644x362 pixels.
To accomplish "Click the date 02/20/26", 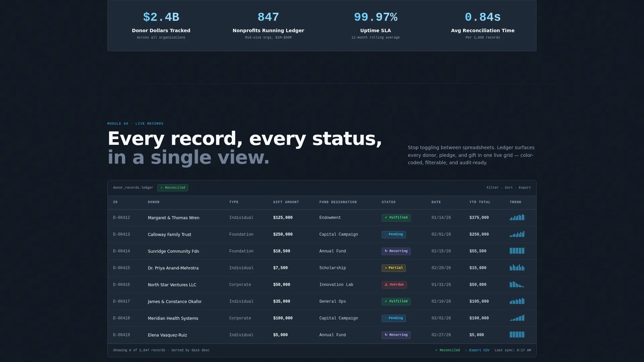I will (441, 268).
